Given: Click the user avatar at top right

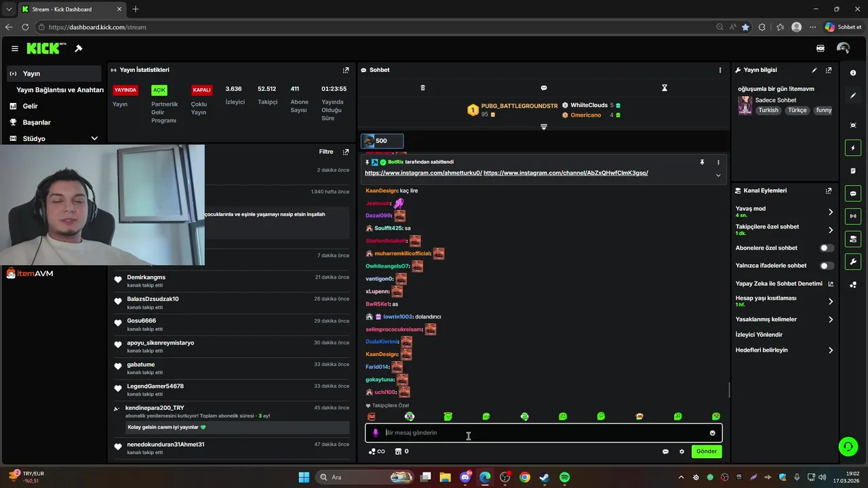Looking at the screenshot, I should 843,49.
